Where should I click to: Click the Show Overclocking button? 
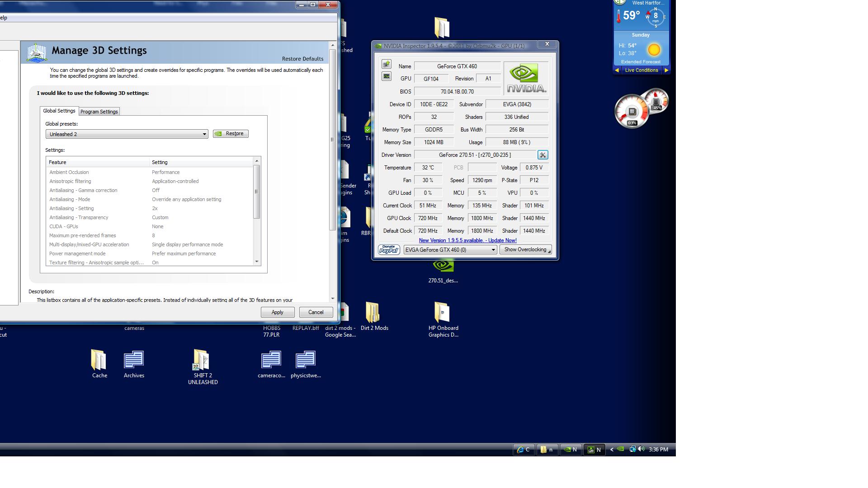click(525, 250)
